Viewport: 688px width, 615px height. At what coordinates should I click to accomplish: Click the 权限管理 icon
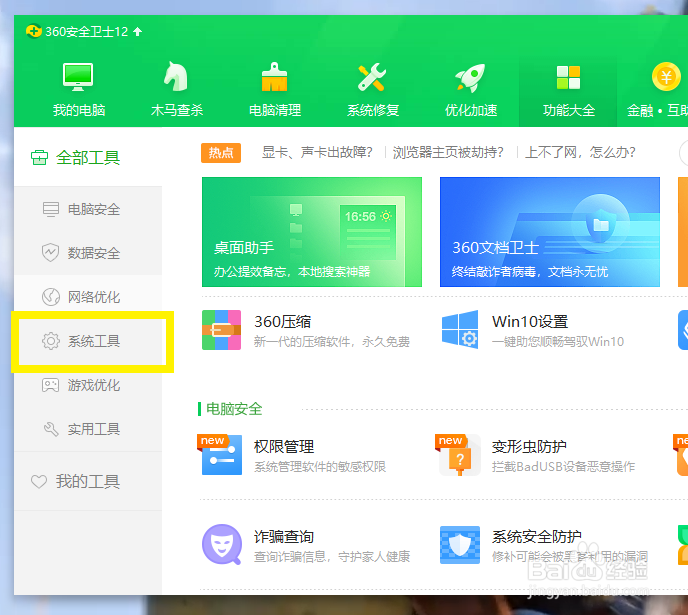[x=220, y=454]
